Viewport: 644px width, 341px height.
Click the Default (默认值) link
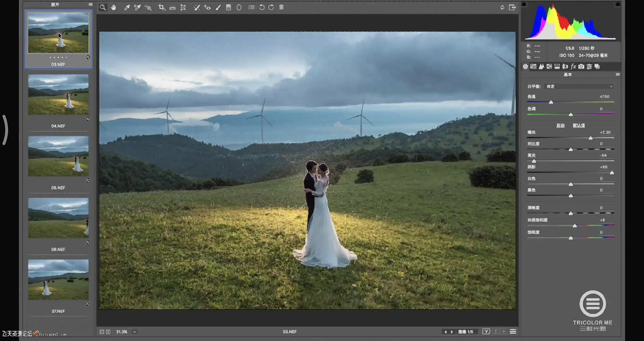point(579,126)
